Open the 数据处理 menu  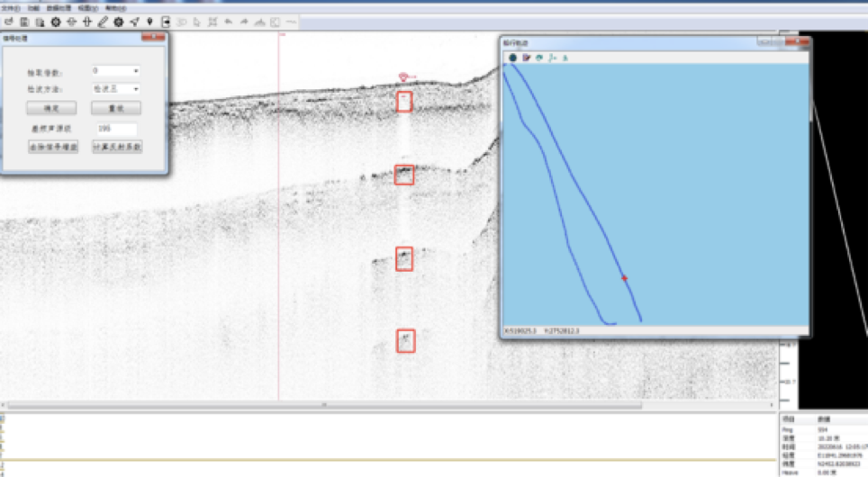[57, 7]
